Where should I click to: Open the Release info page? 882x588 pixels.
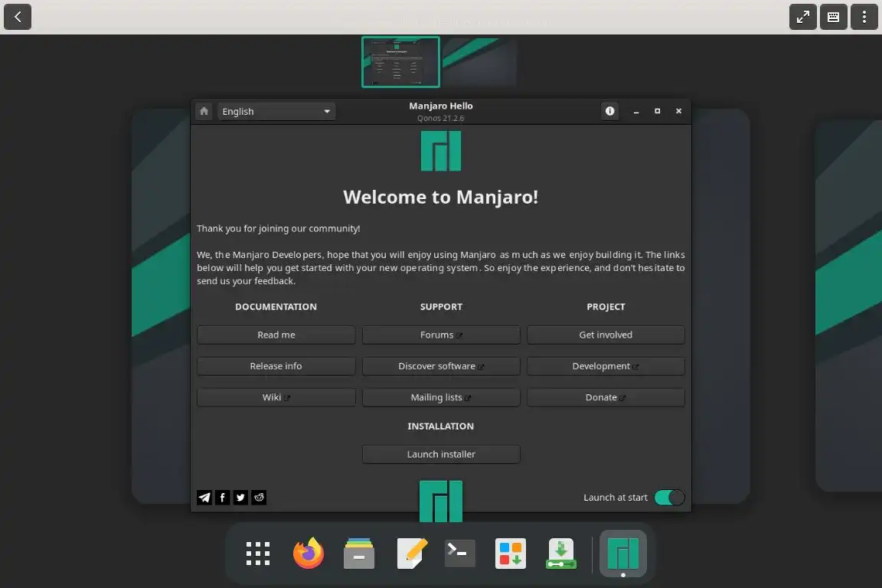(276, 366)
